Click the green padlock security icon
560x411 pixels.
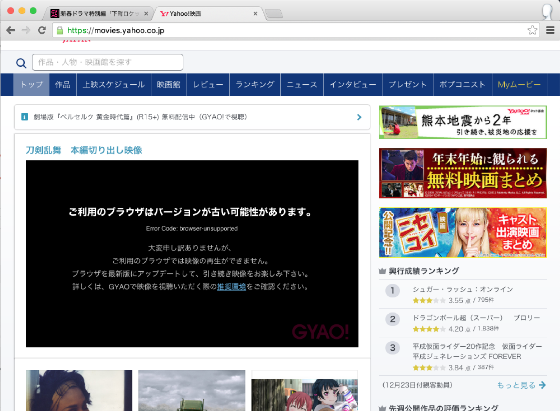[60, 30]
